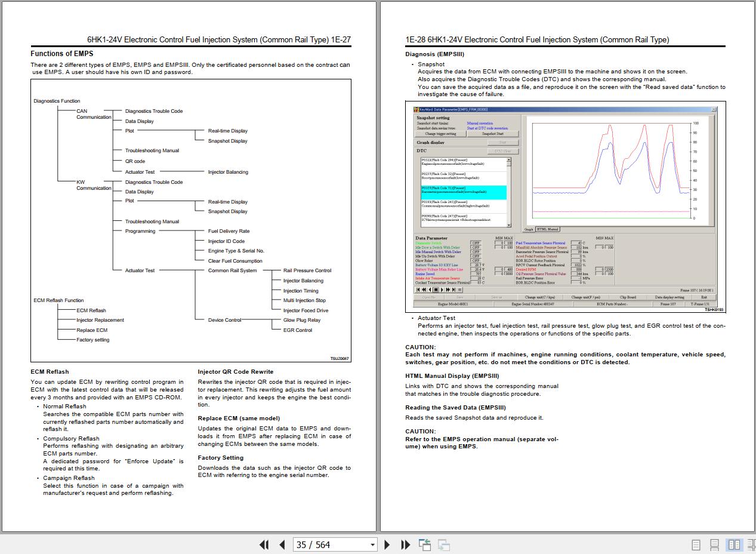The width and height of the screenshot is (756, 554).
Task: Click "Diagnostics Function" in the diagram
Action: point(57,101)
